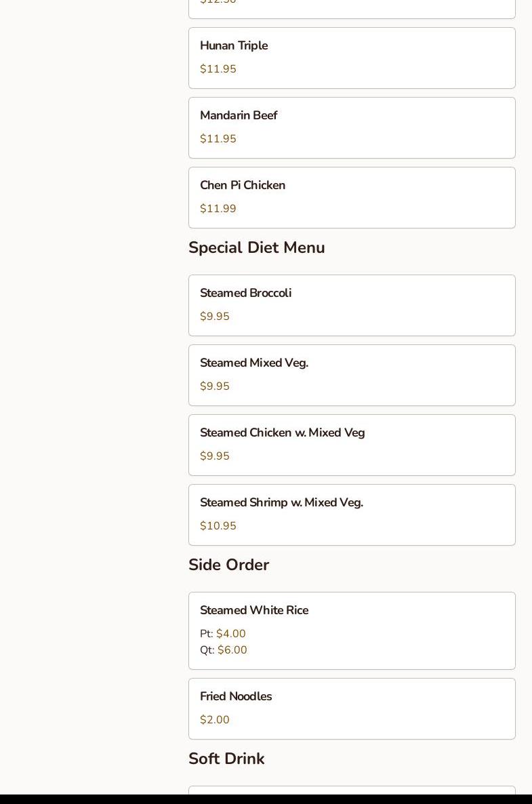Choose Steamed Shrimp w. Mixed Veg. title

coord(281,503)
